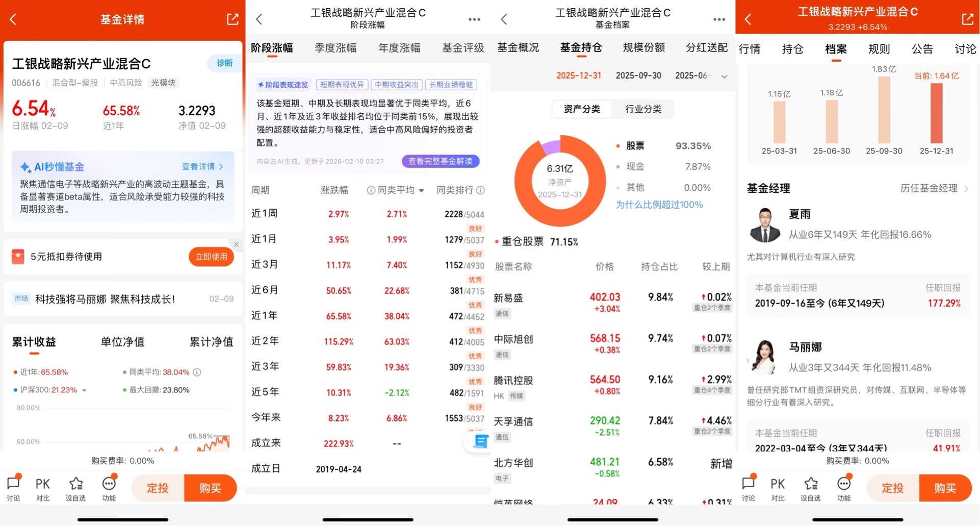
Task: Open info icon beside 同类平均 38.04%
Action: (197, 372)
